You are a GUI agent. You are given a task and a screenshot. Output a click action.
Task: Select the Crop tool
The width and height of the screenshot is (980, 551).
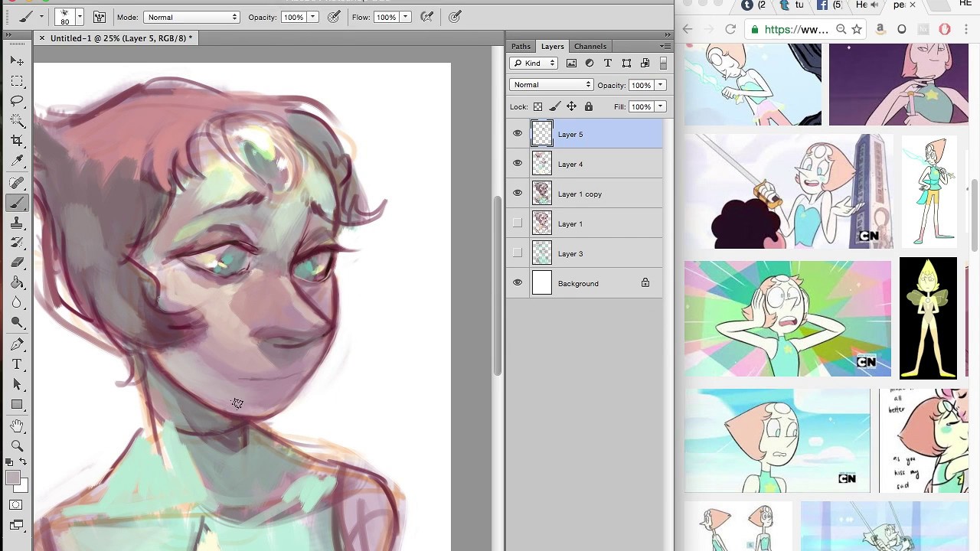pyautogui.click(x=17, y=142)
